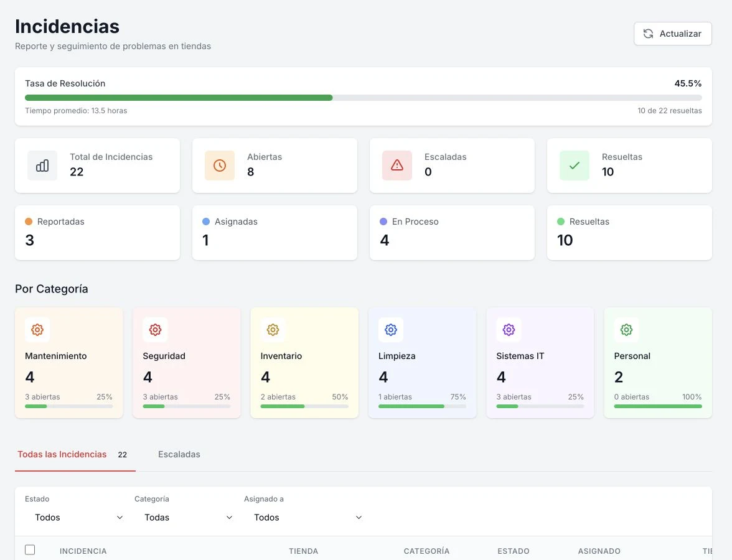Click the warning triangle icon for Escaladas
The image size is (732, 560).
click(x=397, y=166)
